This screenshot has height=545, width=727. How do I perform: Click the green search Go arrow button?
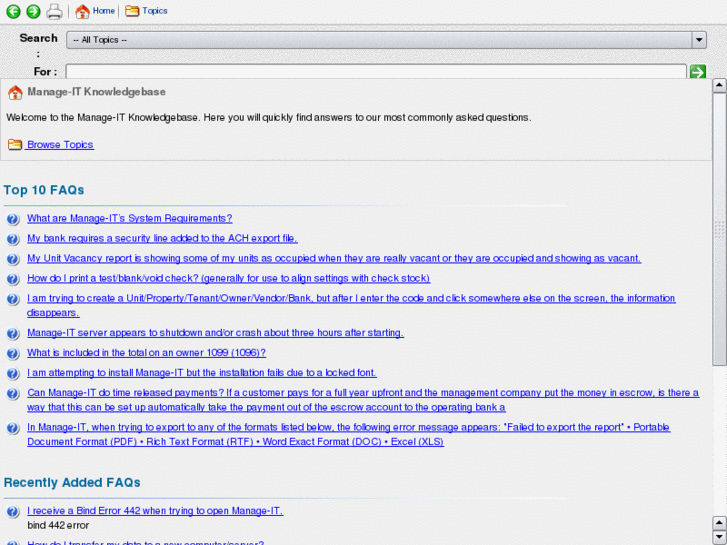[x=698, y=71]
